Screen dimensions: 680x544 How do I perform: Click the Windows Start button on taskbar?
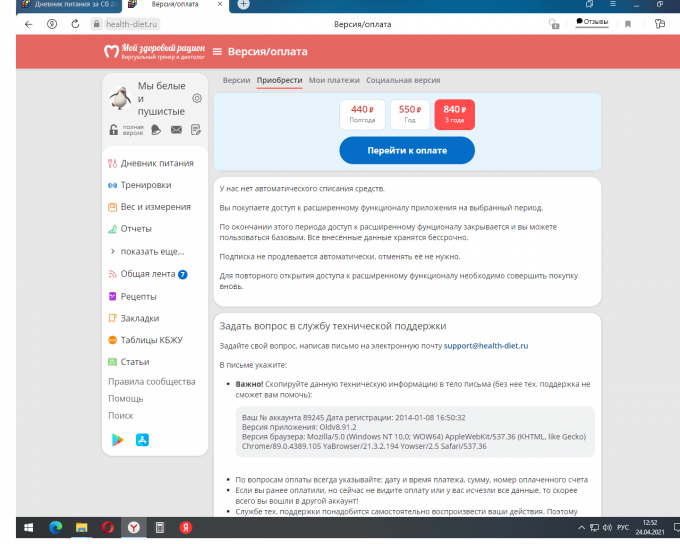[26, 527]
